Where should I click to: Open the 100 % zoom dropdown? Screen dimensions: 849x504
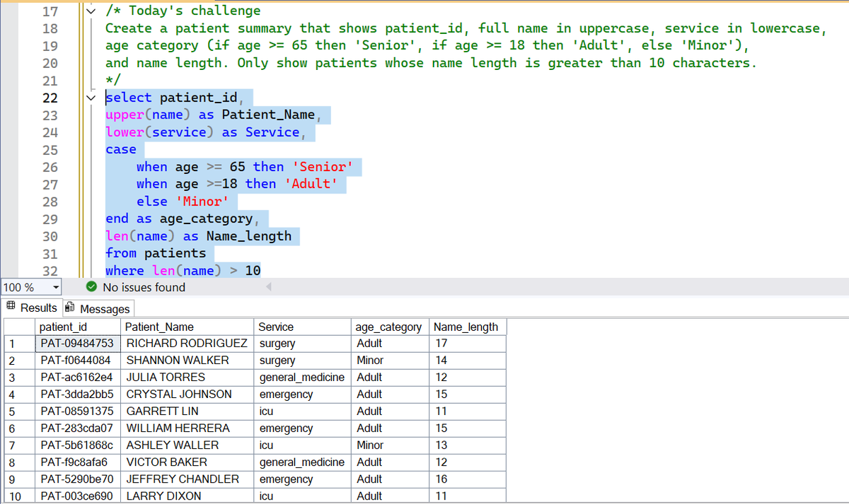55,288
